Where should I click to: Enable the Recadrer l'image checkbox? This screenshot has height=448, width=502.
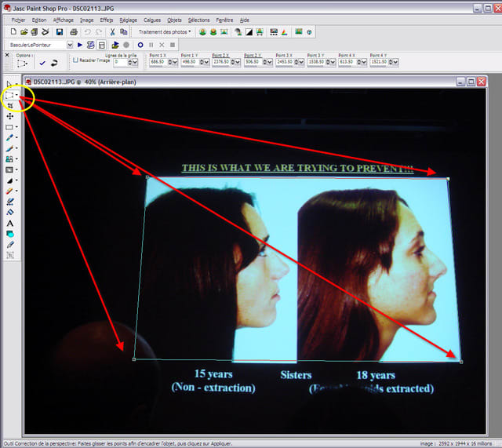tap(75, 60)
